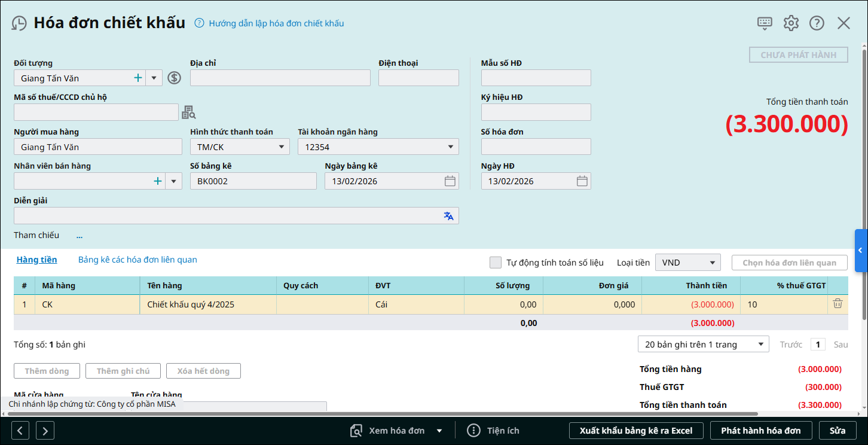Delete row 1 with the trash icon
Image resolution: width=868 pixels, height=445 pixels.
(838, 304)
